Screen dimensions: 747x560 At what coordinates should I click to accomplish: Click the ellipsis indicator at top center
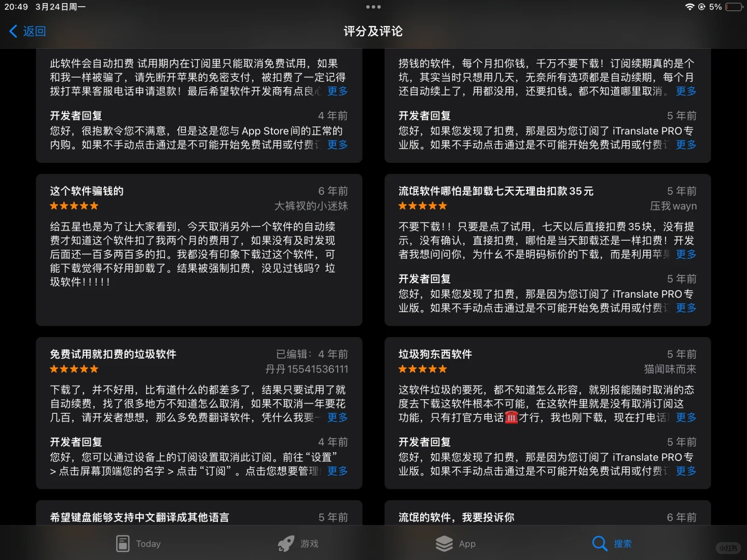pyautogui.click(x=373, y=7)
